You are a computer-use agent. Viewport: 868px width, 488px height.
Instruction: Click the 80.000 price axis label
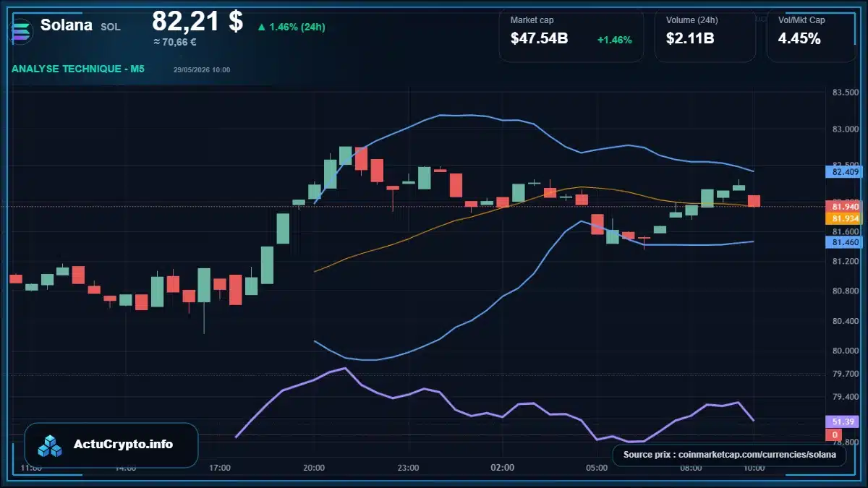click(846, 351)
